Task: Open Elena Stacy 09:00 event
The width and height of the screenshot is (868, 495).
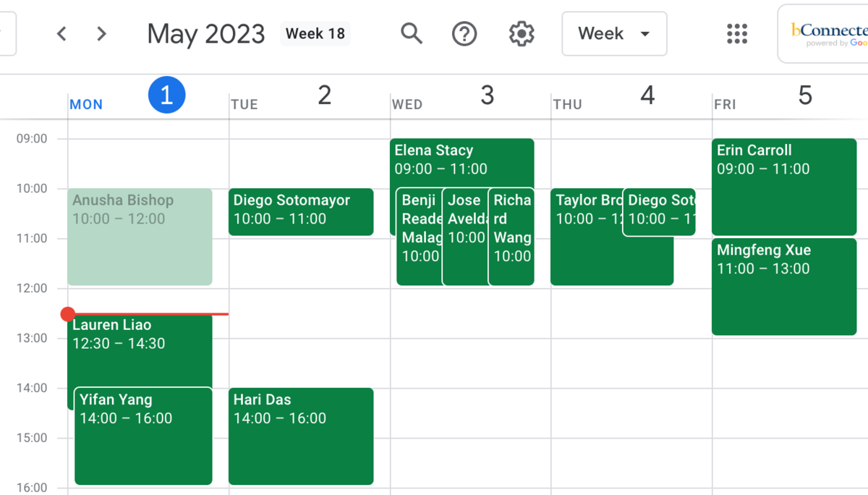Action: click(x=463, y=159)
